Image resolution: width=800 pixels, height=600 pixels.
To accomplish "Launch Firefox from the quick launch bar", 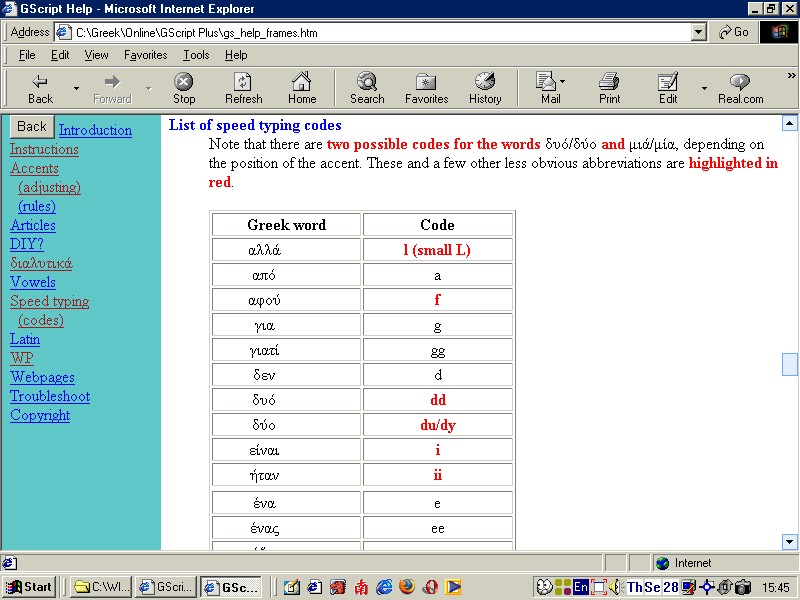I will [x=405, y=587].
